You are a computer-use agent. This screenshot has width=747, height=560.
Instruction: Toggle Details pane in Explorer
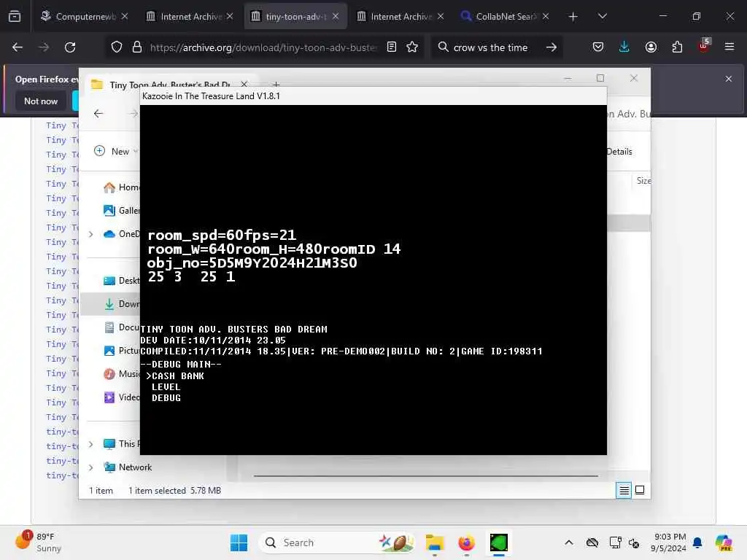click(x=619, y=152)
